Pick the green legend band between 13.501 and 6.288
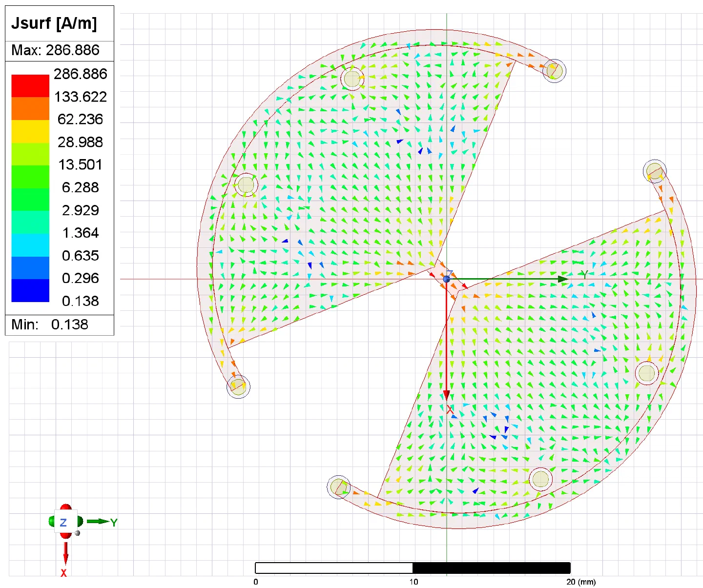This screenshot has width=703, height=588. pos(30,177)
